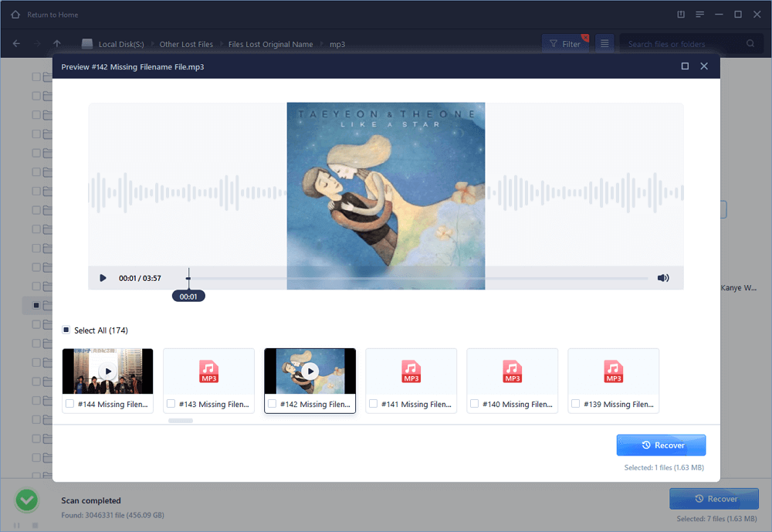Viewport: 772px width, 532px height.
Task: Open the Filter options
Action: point(565,44)
